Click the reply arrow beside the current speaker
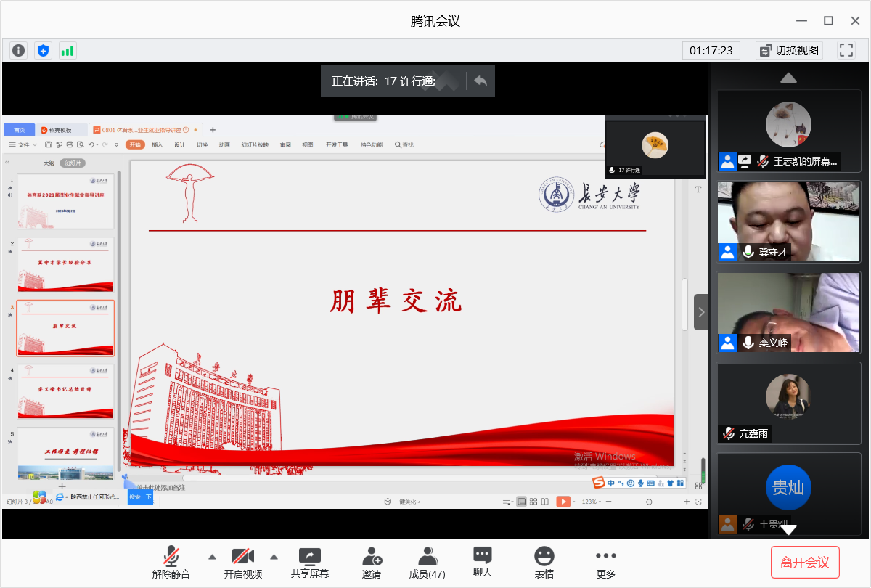Viewport: 871px width, 588px height. 480,81
